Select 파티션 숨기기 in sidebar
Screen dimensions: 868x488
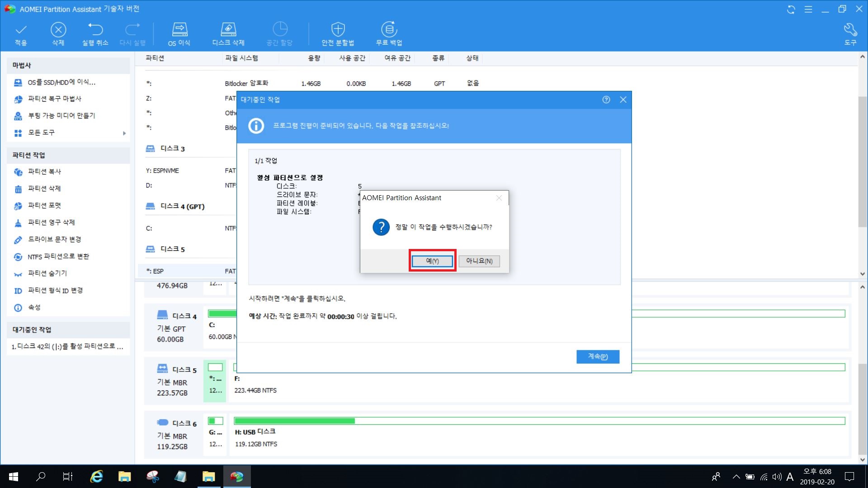[x=47, y=273]
